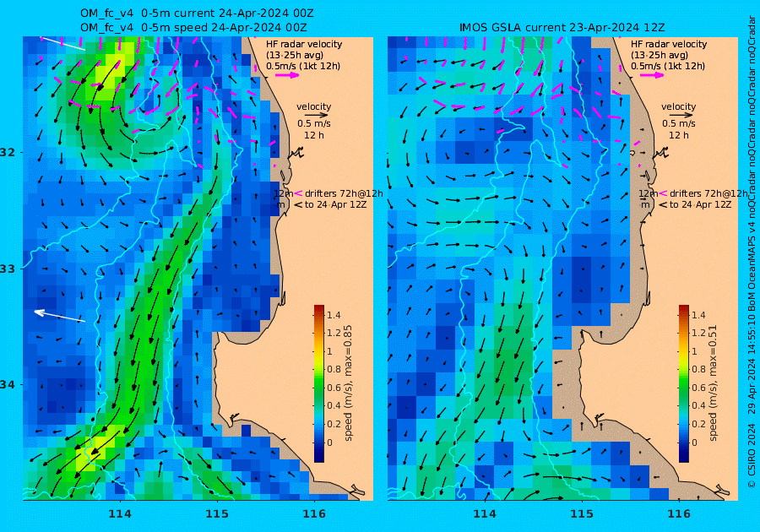
Task: Click the latitude 33 axis label
Action: (8, 269)
